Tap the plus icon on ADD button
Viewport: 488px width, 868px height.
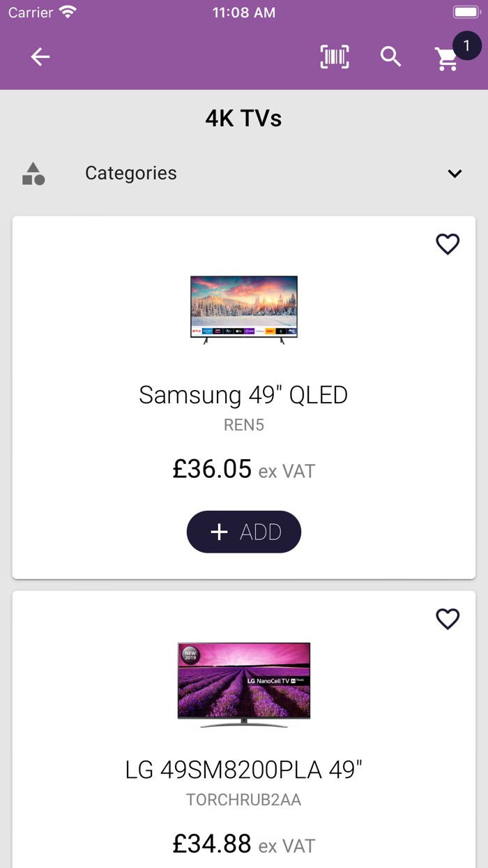pos(219,532)
